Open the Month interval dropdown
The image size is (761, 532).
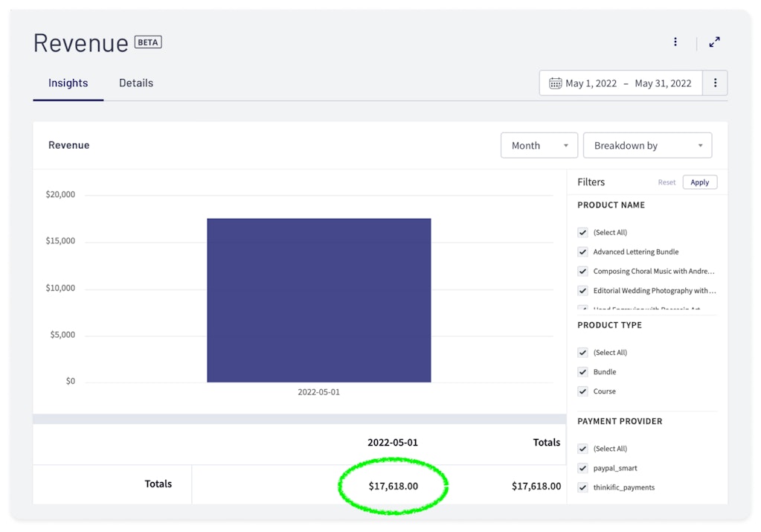pos(539,145)
